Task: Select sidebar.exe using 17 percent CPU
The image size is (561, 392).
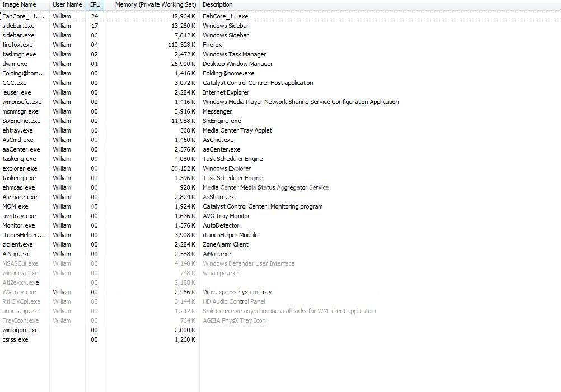Action: [18, 26]
